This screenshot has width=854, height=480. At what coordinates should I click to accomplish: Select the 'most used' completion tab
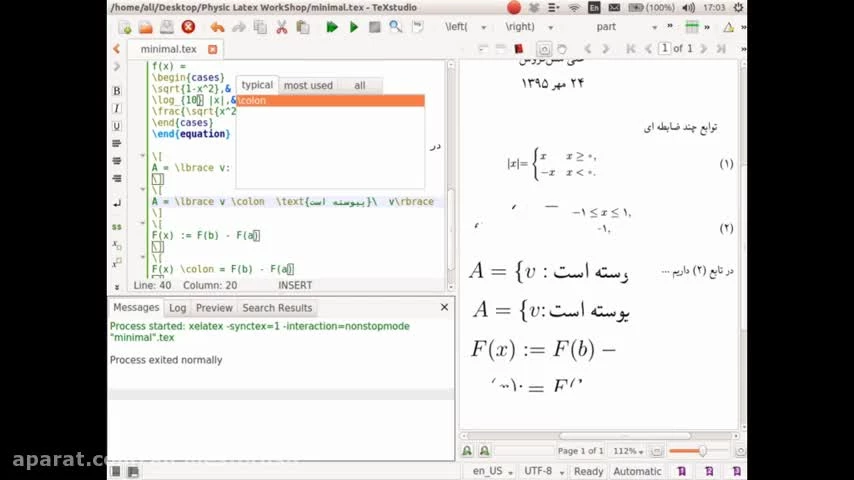(x=308, y=85)
